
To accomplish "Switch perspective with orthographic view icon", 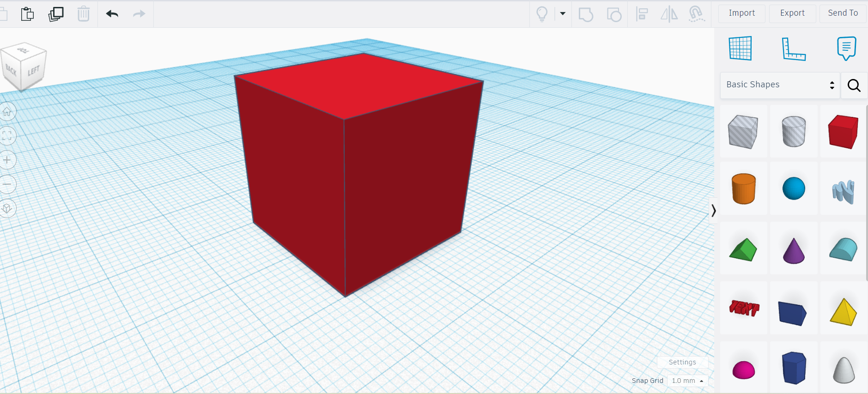I will point(7,208).
